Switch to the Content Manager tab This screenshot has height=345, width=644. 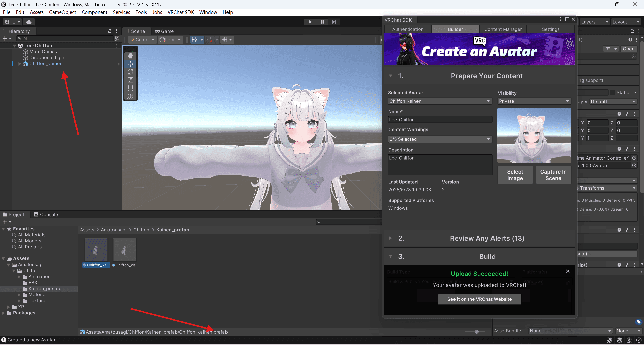point(503,29)
